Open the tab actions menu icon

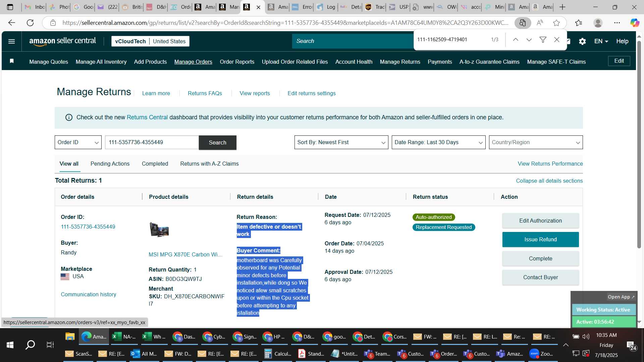pos(10,7)
